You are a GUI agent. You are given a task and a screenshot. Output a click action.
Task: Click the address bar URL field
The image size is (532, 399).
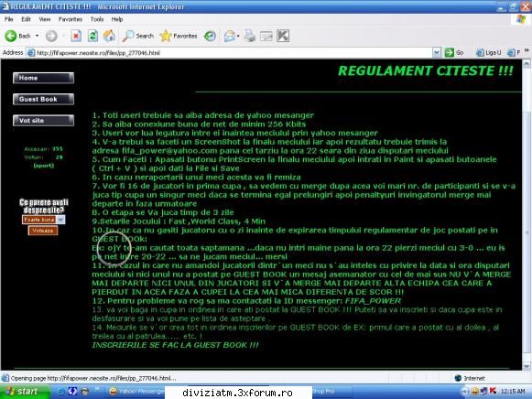point(233,52)
